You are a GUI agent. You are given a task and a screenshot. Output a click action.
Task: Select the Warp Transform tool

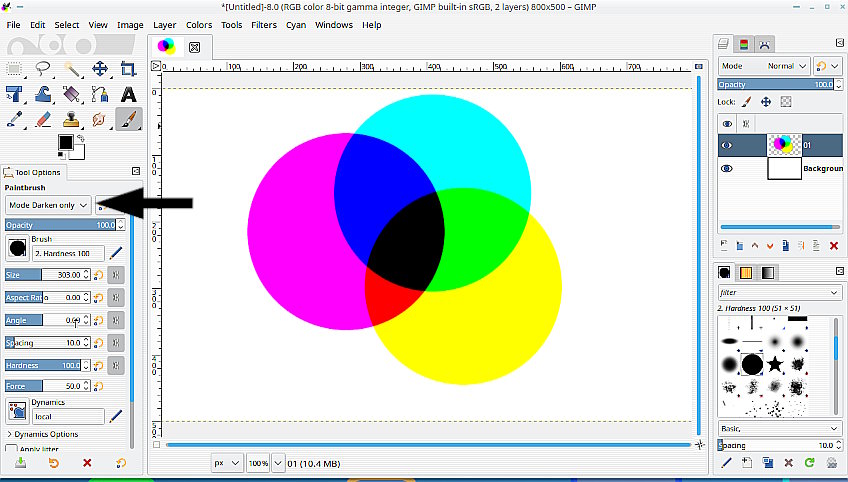(x=43, y=94)
